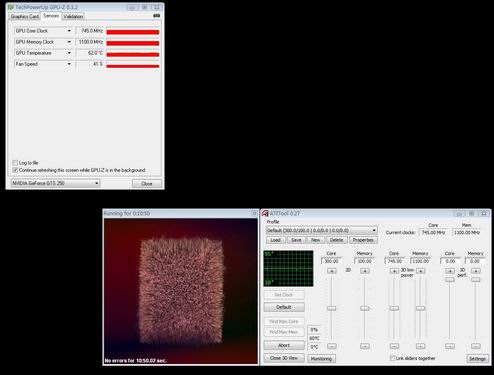Open the ATITool Profile dropdown

[322, 230]
